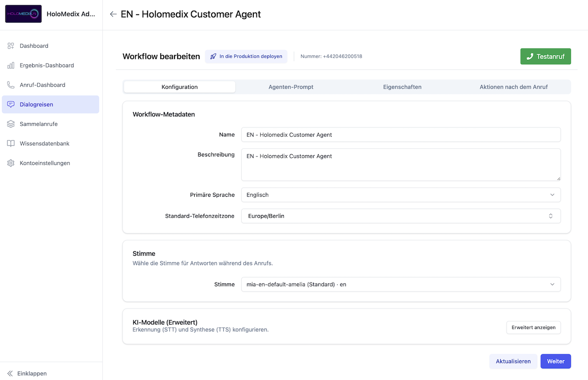The width and height of the screenshot is (588, 380).
Task: Expand advanced settings with Erweitert anzeigen
Action: tap(533, 327)
